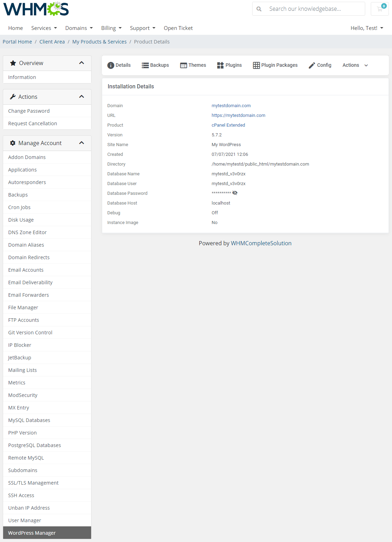Select the Config brush icon
The width and height of the screenshot is (392, 542).
[x=312, y=65]
